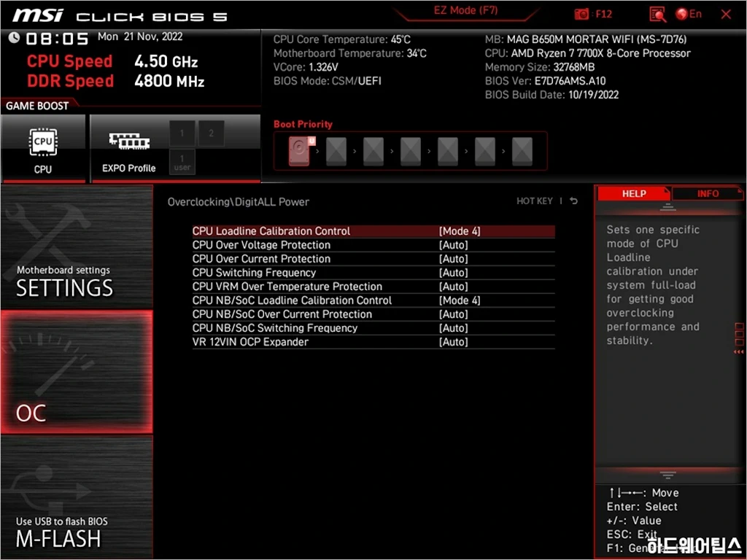Click the third boot priority slot
The height and width of the screenshot is (560, 747).
tap(373, 152)
